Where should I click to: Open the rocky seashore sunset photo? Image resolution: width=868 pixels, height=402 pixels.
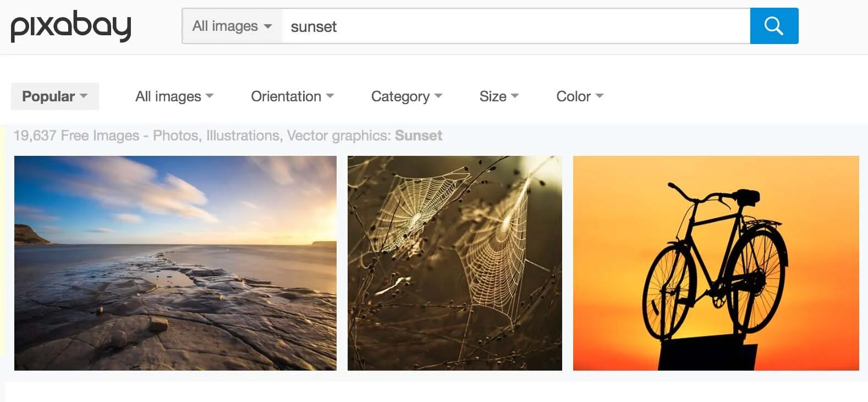click(x=175, y=263)
